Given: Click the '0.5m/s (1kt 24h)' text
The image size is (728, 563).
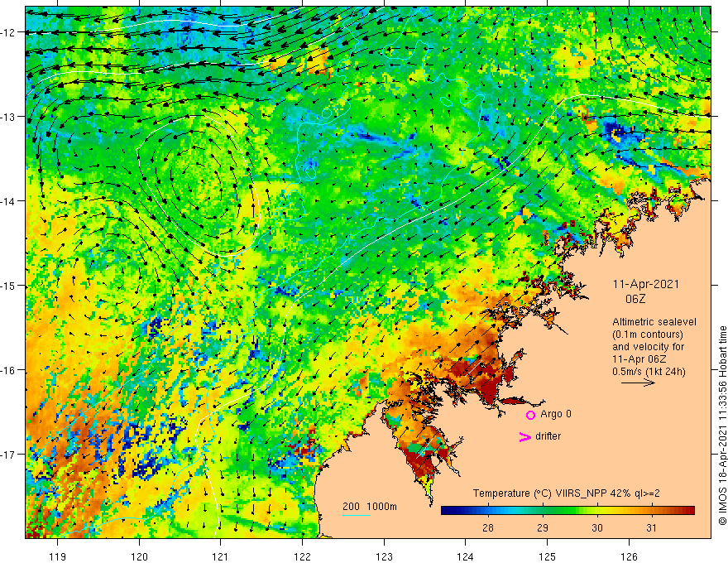Looking at the screenshot, I should tap(649, 372).
